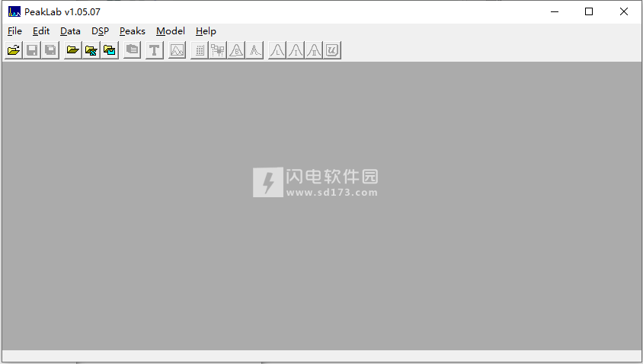Screen dimensions: 643x364
Task: Click the stacked pages copy icon
Action: 132,50
